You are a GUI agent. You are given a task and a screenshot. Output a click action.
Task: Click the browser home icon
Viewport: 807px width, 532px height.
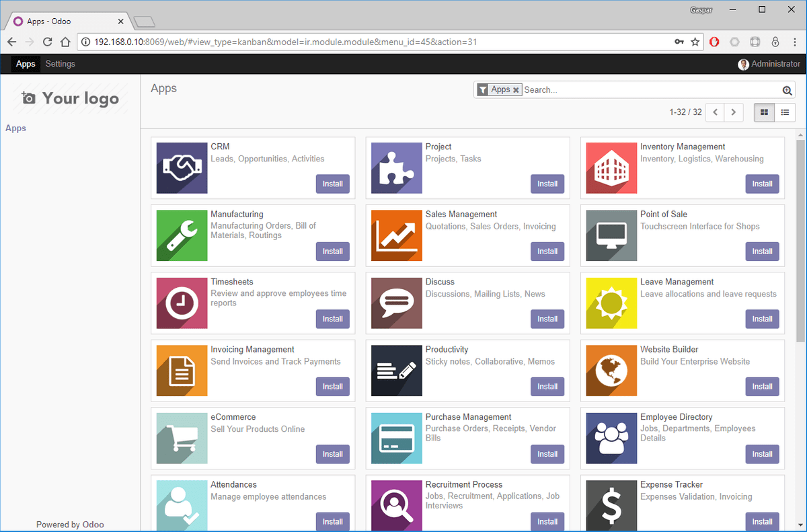click(x=65, y=42)
